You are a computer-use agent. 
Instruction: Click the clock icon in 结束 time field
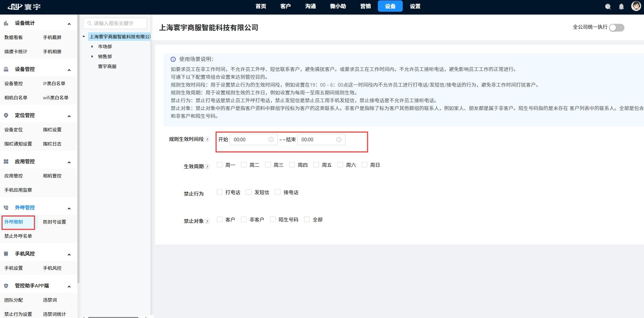(339, 139)
